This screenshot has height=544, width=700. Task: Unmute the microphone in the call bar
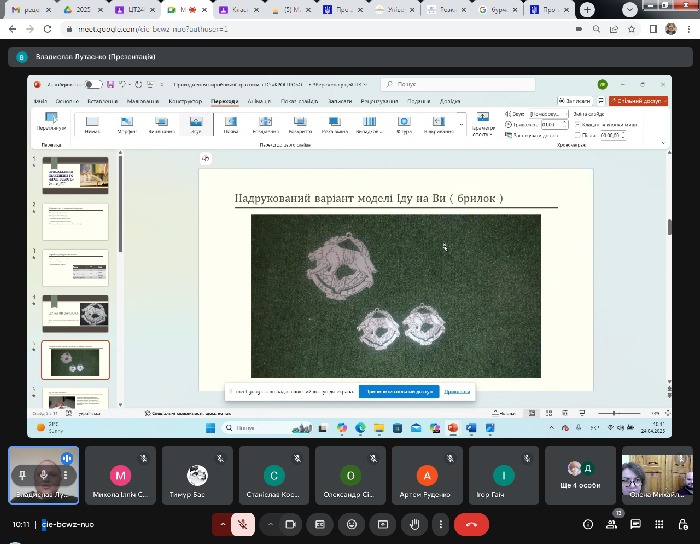point(242,524)
